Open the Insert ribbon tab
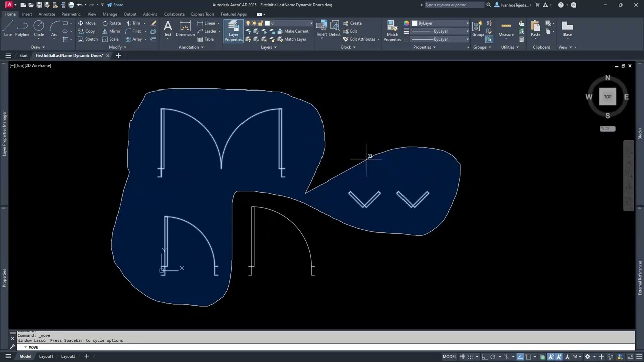644x362 pixels. 27,14
